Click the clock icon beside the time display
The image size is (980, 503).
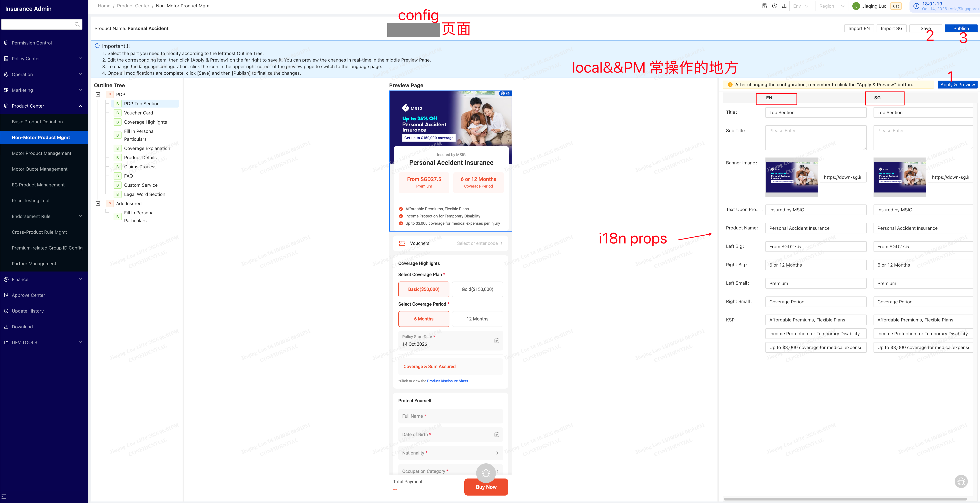point(916,6)
